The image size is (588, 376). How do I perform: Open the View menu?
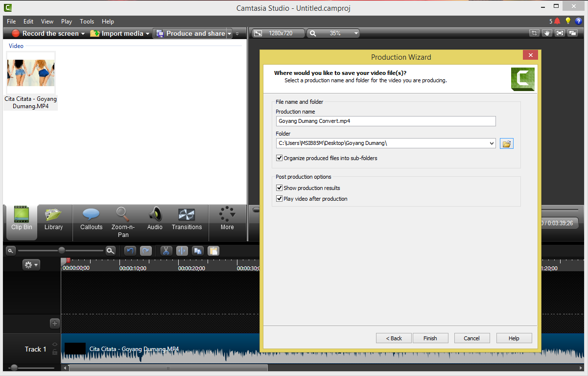tap(47, 22)
